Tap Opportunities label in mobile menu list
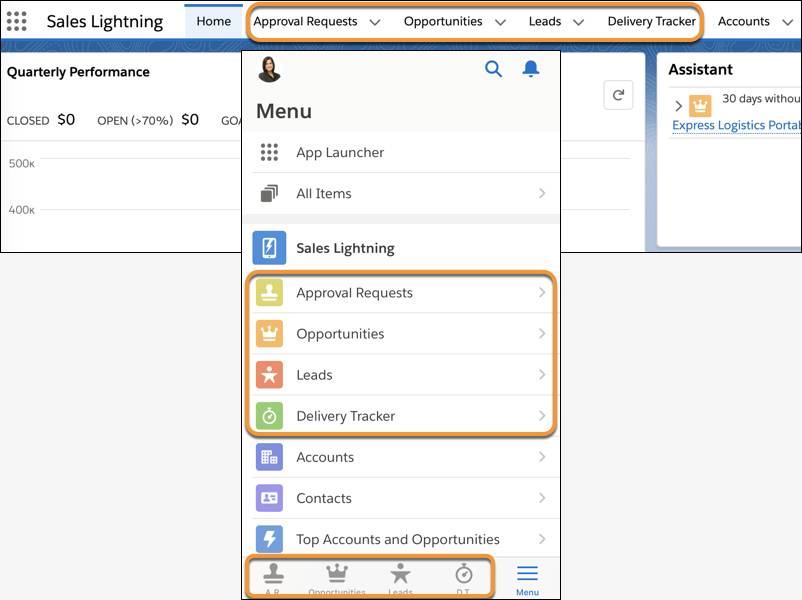Image resolution: width=802 pixels, height=600 pixels. point(340,334)
